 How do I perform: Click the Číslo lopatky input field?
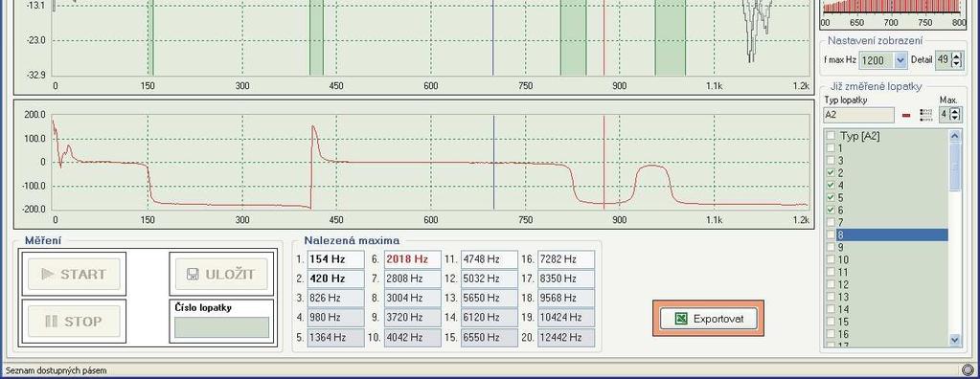click(x=222, y=327)
